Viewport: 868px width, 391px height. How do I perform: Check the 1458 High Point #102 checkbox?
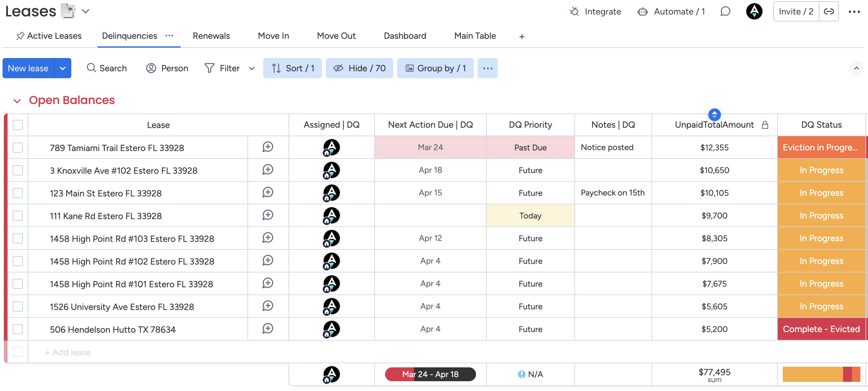18,261
